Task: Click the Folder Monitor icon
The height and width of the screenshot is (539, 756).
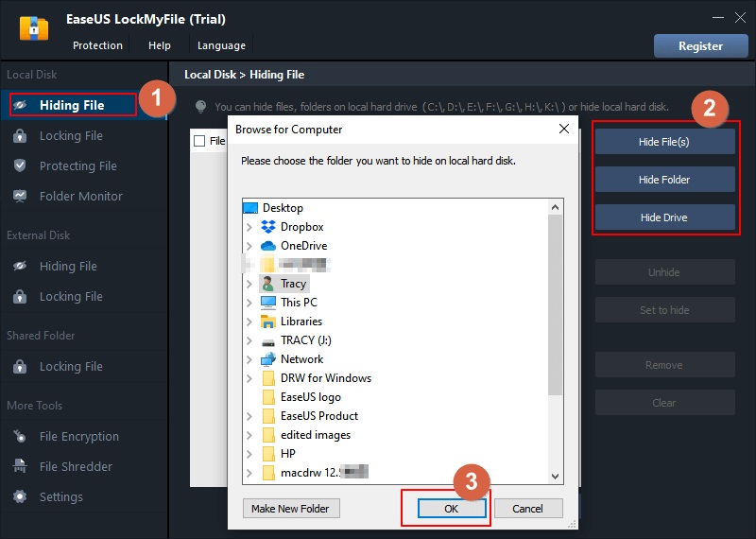Action: point(20,196)
